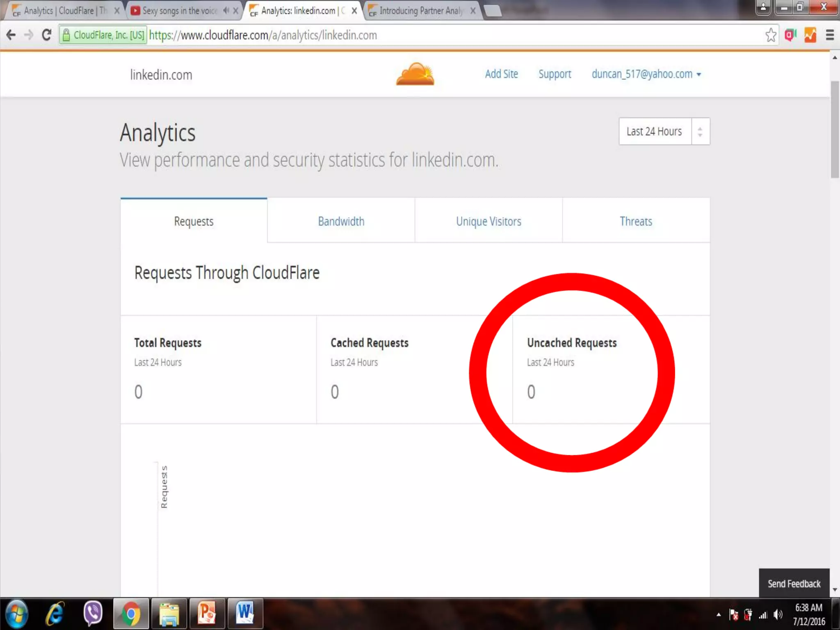Click the orange chart extension icon
This screenshot has width=840, height=630.
pos(810,35)
